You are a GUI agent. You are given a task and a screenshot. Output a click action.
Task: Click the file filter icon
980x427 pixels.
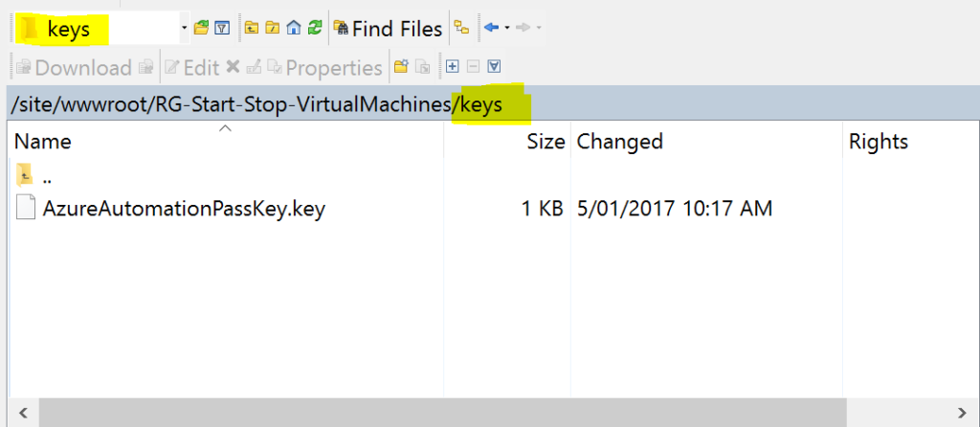222,29
